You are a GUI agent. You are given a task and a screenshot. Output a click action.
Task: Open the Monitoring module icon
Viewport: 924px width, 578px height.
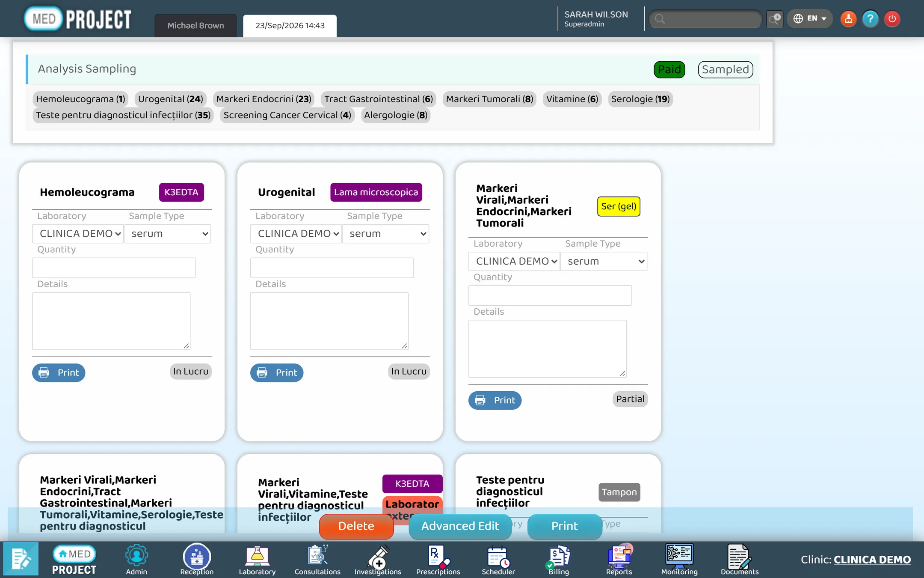click(x=679, y=560)
